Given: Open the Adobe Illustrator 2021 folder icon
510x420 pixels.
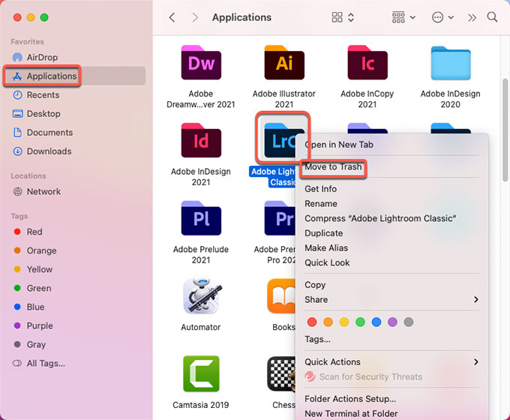Looking at the screenshot, I should click(284, 62).
